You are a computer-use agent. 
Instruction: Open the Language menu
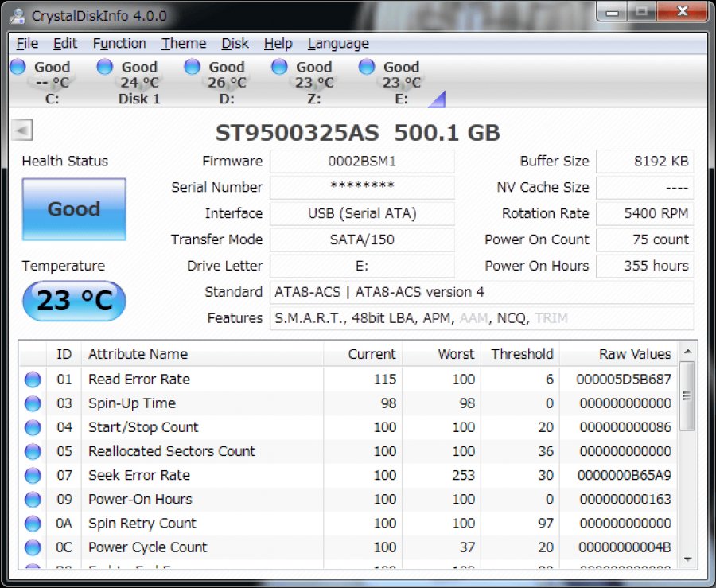338,44
